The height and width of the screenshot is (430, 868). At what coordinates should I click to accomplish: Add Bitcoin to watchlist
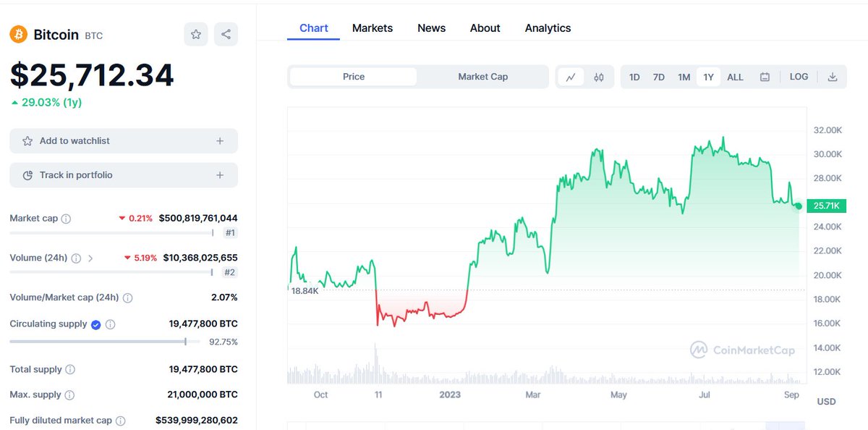(124, 141)
